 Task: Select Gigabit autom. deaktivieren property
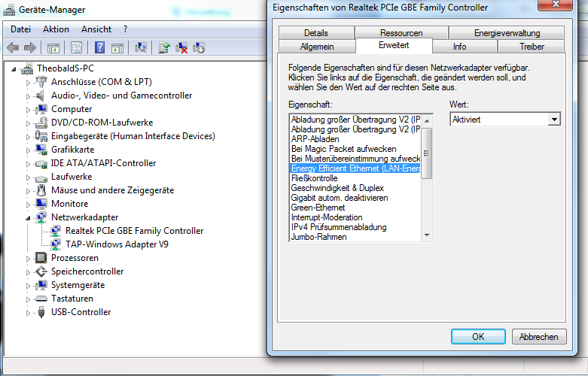pos(355,198)
